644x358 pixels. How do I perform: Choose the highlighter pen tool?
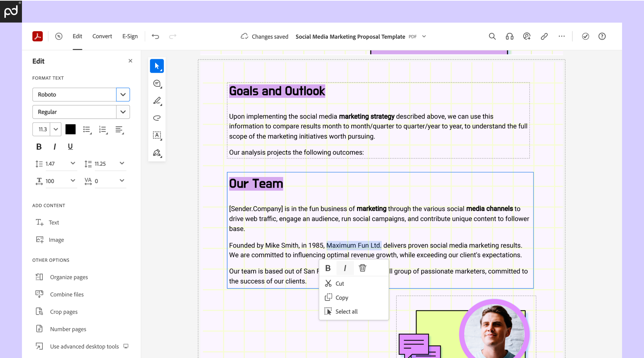tap(157, 101)
